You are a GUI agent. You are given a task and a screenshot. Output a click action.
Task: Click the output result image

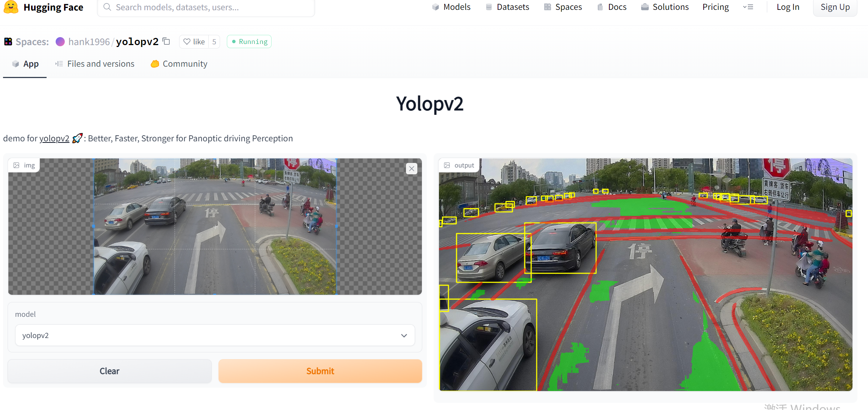coord(645,274)
